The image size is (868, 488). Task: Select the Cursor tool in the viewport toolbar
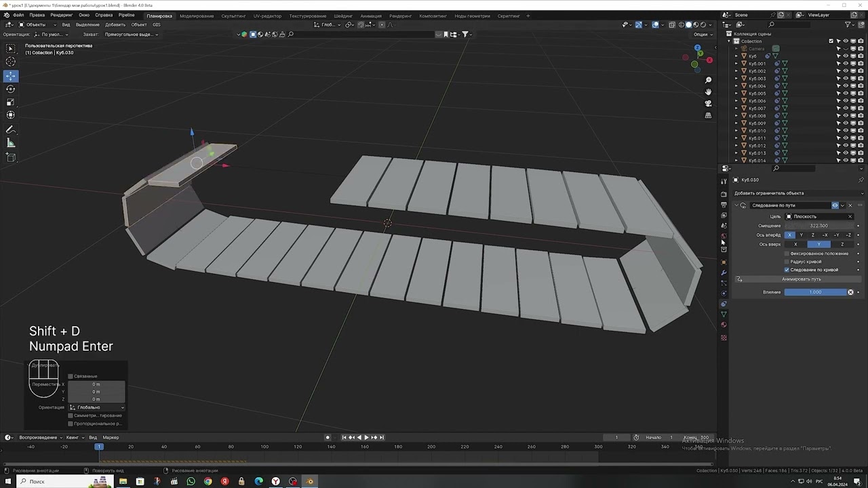coord(10,62)
